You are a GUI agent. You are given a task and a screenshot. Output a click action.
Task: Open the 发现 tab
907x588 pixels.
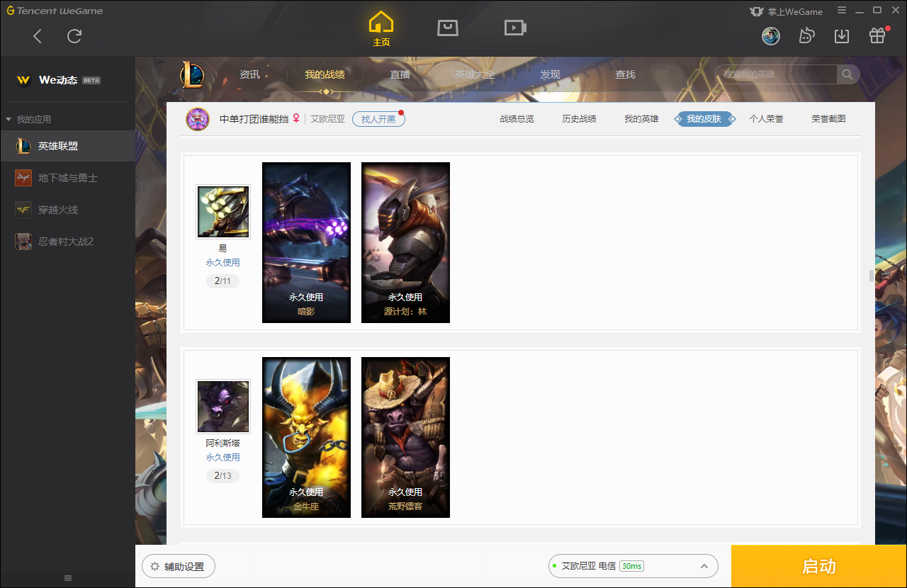pyautogui.click(x=550, y=74)
